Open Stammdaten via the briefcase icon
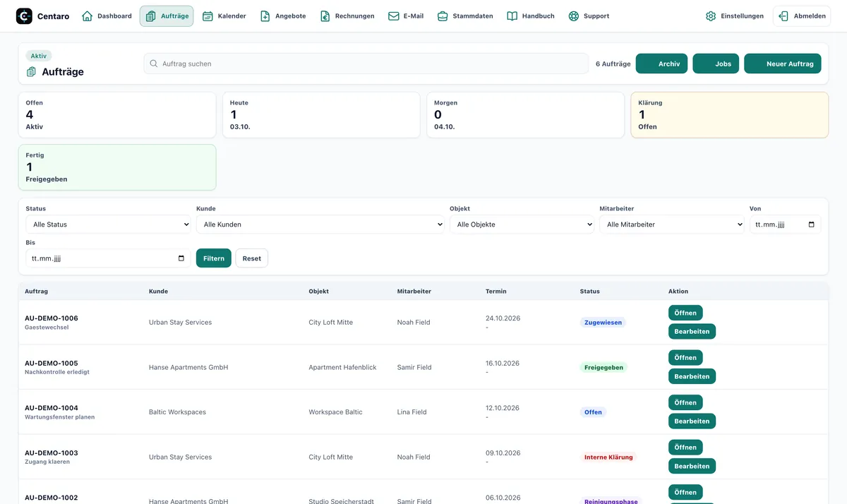 [x=443, y=16]
